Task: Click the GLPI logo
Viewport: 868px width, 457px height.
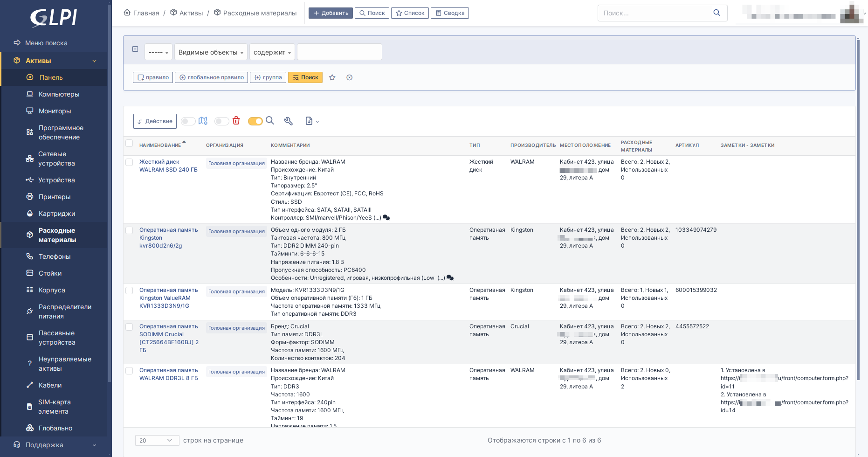Action: click(x=54, y=18)
